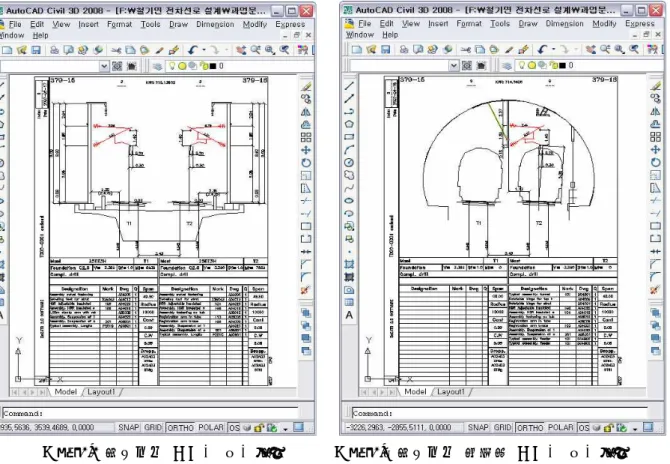This screenshot has height=464, width=670.
Task: Toggle ORTHO in right window status bar
Action: (530, 427)
